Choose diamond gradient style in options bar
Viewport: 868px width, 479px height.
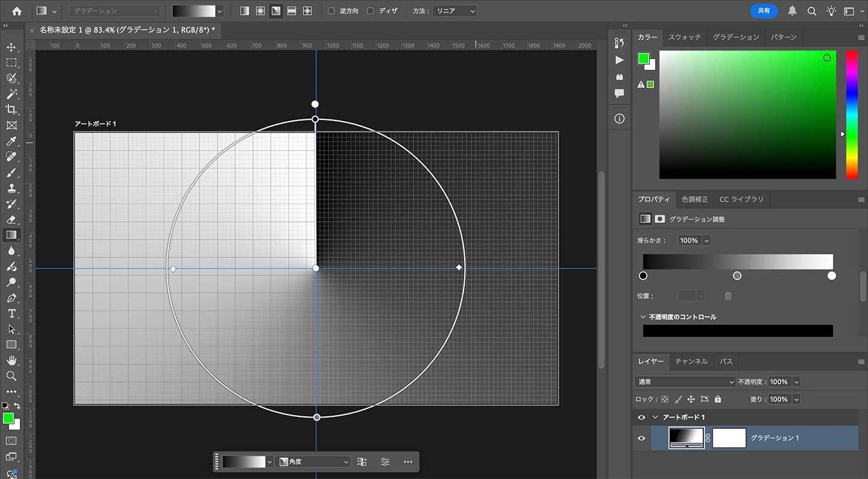click(307, 11)
